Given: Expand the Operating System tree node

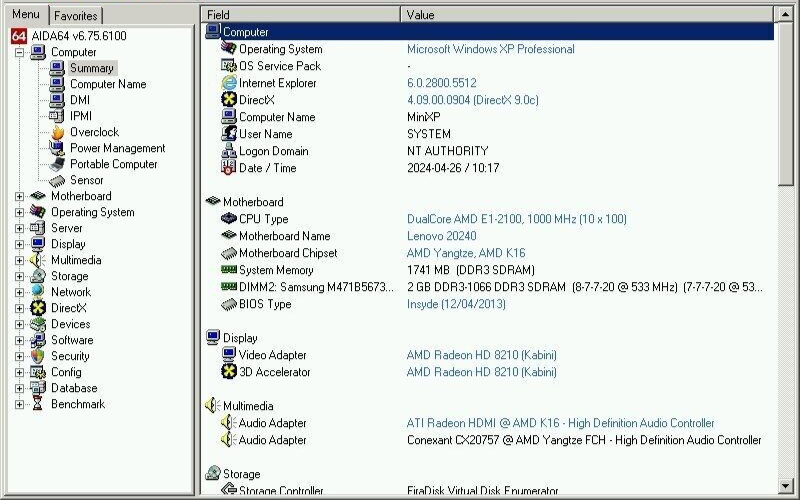Looking at the screenshot, I should pos(19,212).
